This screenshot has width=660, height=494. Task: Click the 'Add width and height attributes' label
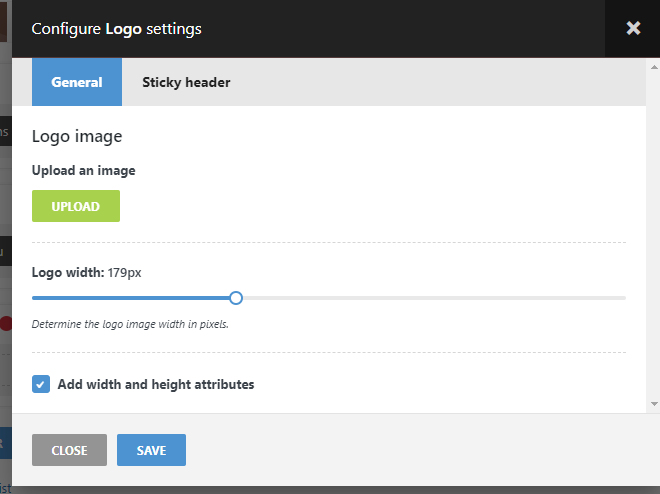coord(156,384)
